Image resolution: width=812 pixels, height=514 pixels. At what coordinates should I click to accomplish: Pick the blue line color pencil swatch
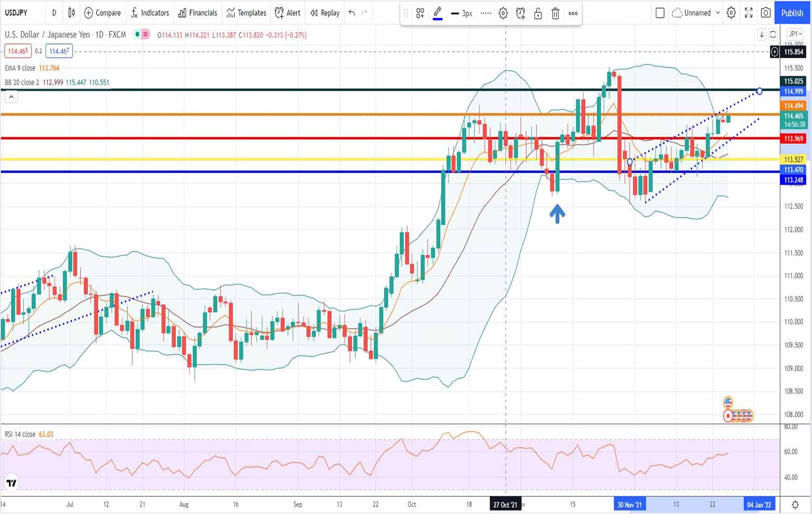tap(438, 14)
